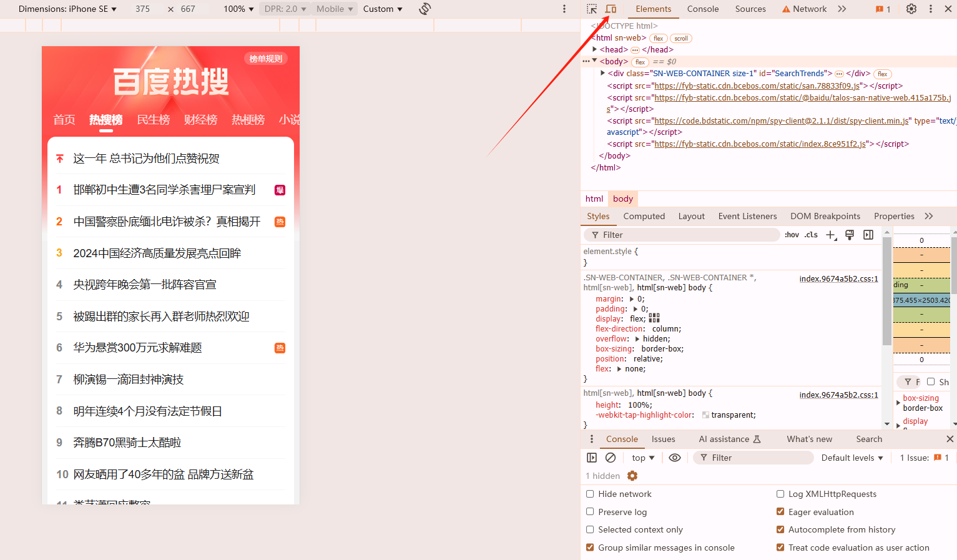Enable Preserve log checkbox
Image resolution: width=957 pixels, height=560 pixels.
tap(590, 512)
